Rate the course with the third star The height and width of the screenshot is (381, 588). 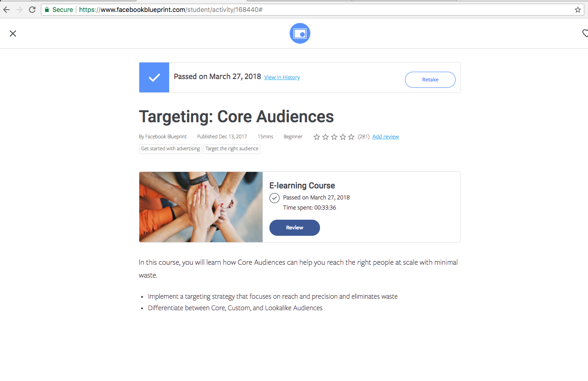pyautogui.click(x=334, y=136)
